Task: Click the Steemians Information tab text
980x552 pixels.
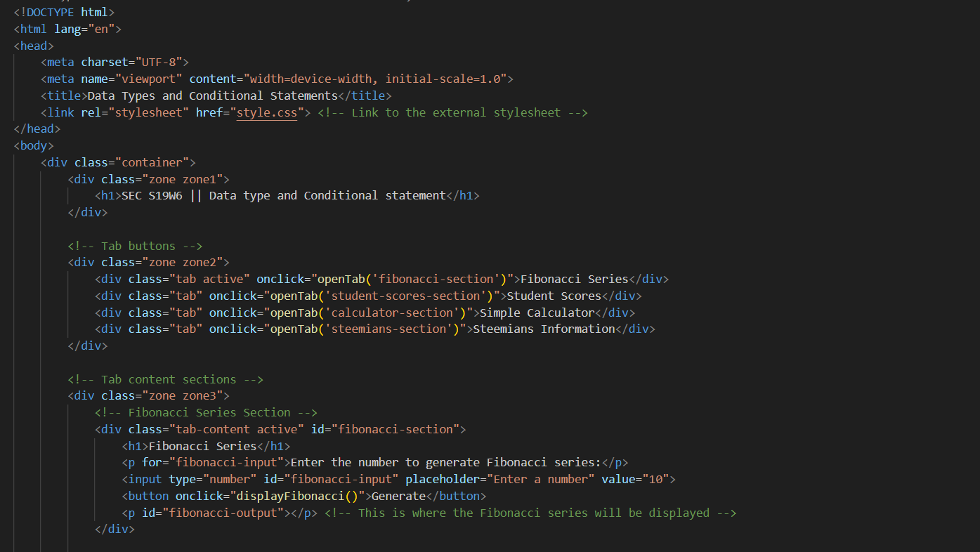Action: pyautogui.click(x=544, y=329)
